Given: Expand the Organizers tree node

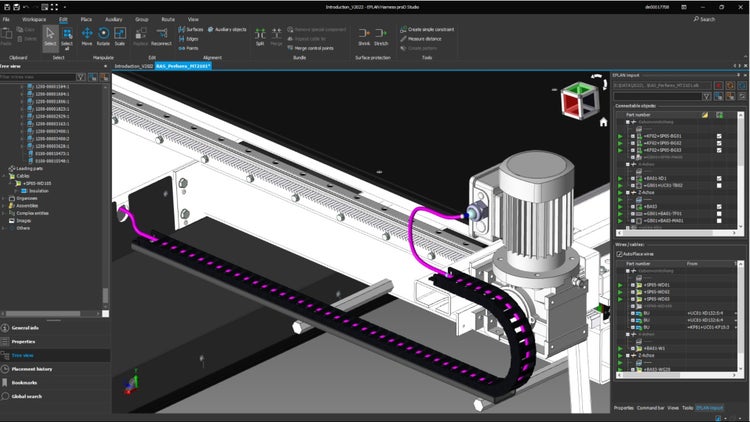Looking at the screenshot, I should pyautogui.click(x=5, y=198).
